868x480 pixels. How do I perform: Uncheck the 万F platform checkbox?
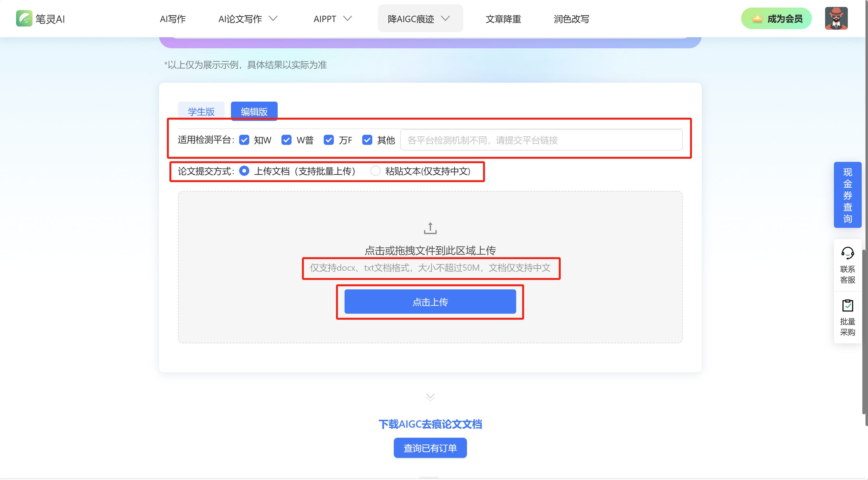(x=328, y=140)
